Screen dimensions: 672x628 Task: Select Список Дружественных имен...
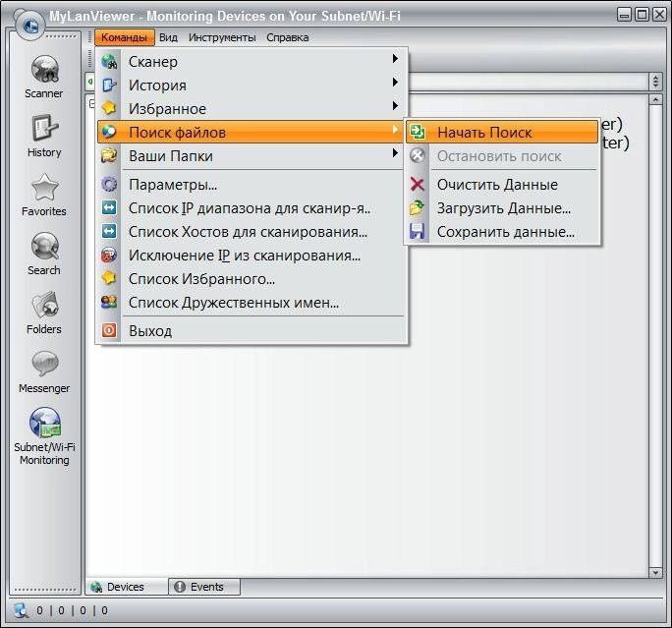pos(252,303)
